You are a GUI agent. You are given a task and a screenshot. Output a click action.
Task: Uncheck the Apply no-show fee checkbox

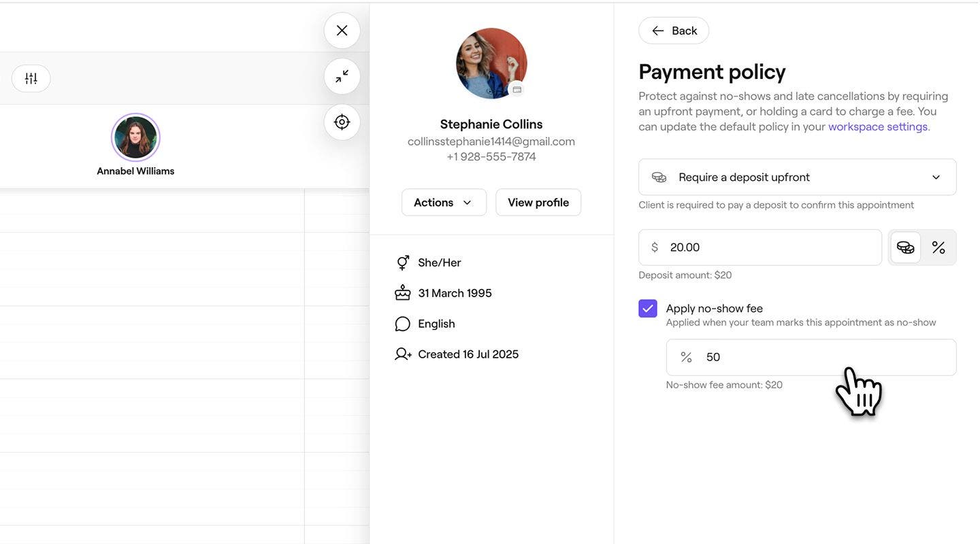(648, 309)
